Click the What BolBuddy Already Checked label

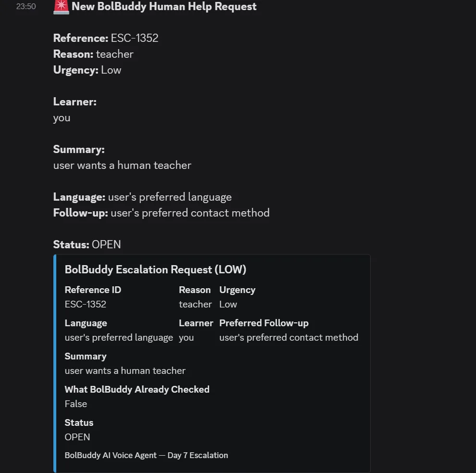click(137, 389)
